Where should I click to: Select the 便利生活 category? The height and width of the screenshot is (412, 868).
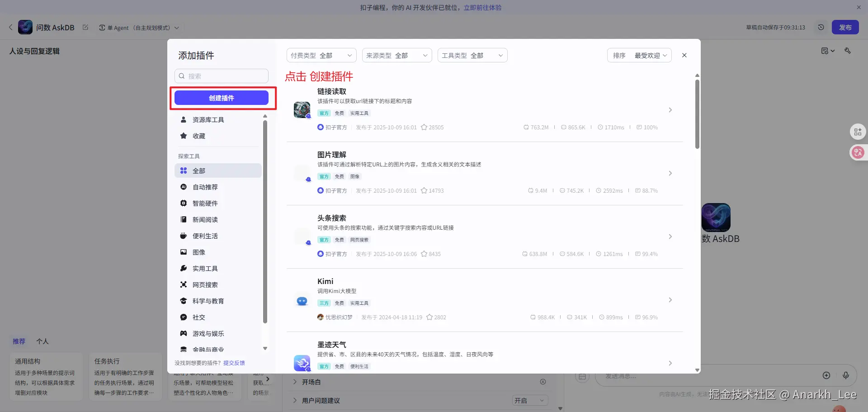tap(218, 236)
